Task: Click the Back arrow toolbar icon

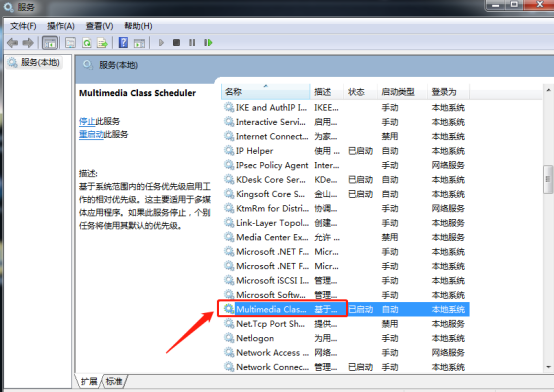Action: pos(13,43)
